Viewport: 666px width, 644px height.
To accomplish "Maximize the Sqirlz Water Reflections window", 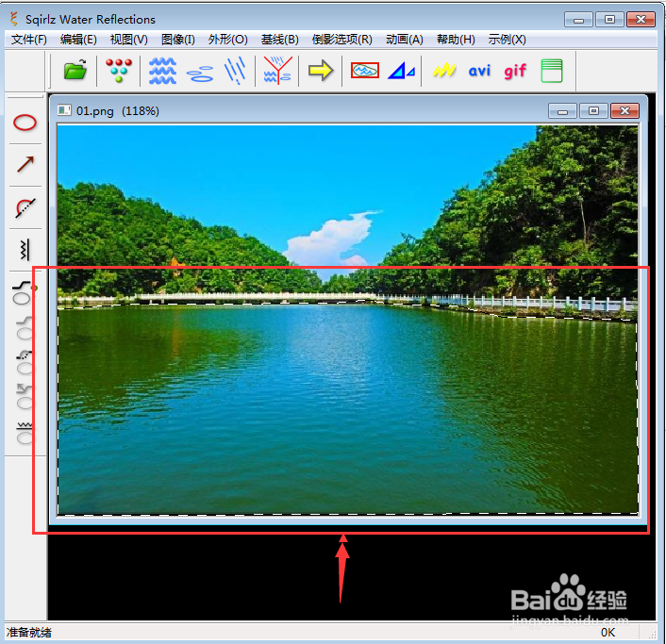I will (609, 20).
